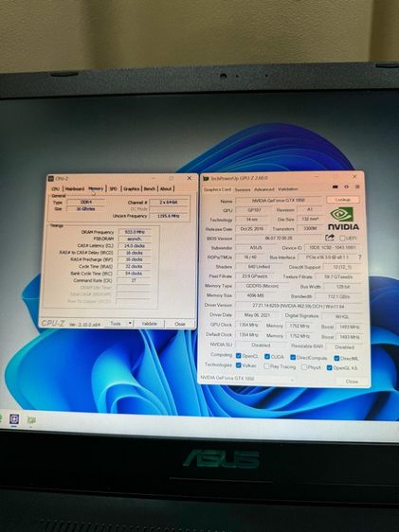Toggle the DirectML checkbox

coord(336,358)
